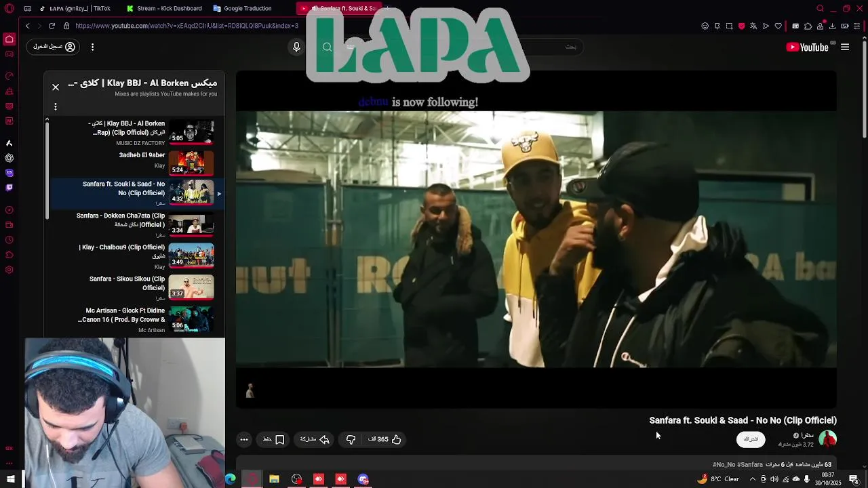Viewport: 868px width, 488px height.
Task: Save the video with bookmark icon
Action: (274, 439)
